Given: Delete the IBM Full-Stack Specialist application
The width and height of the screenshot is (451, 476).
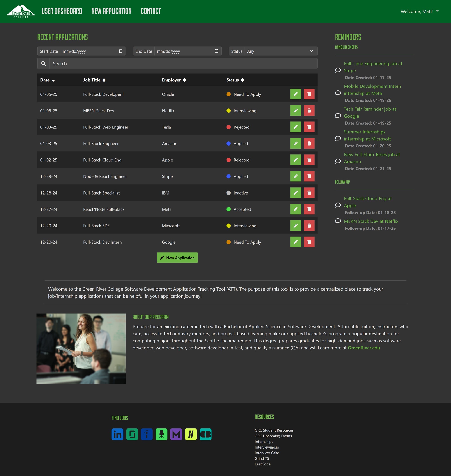Looking at the screenshot, I should (x=309, y=193).
